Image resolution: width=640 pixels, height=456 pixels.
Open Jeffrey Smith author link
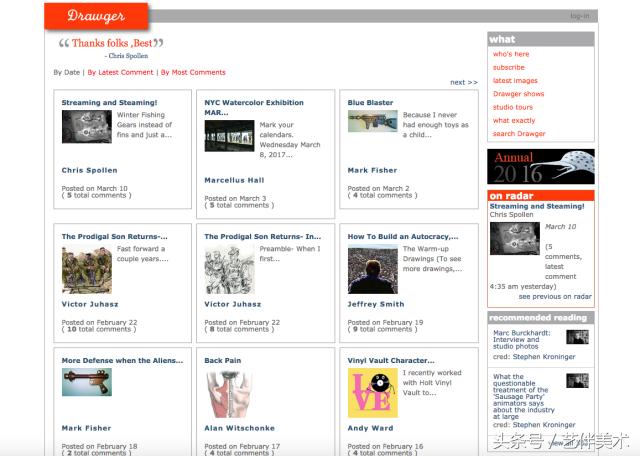[x=376, y=304]
